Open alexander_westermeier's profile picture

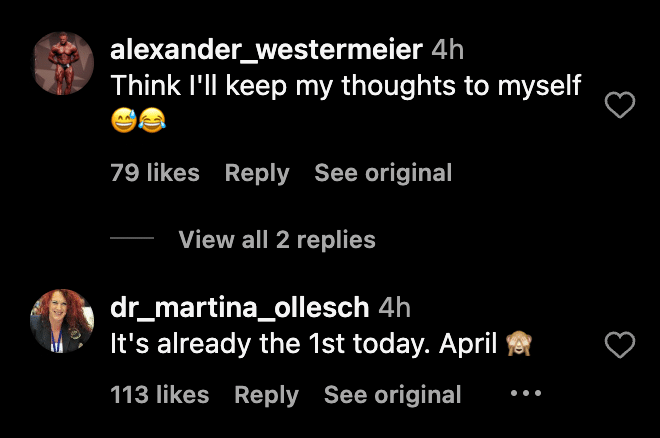(64, 62)
